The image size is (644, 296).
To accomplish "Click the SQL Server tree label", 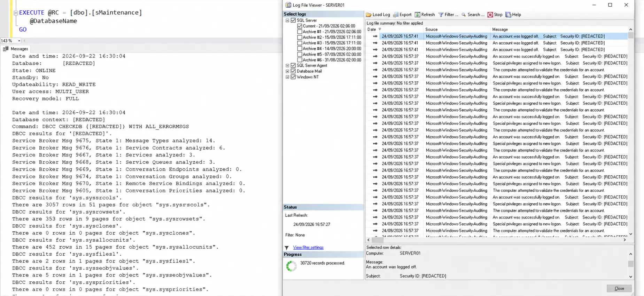I will point(307,21).
